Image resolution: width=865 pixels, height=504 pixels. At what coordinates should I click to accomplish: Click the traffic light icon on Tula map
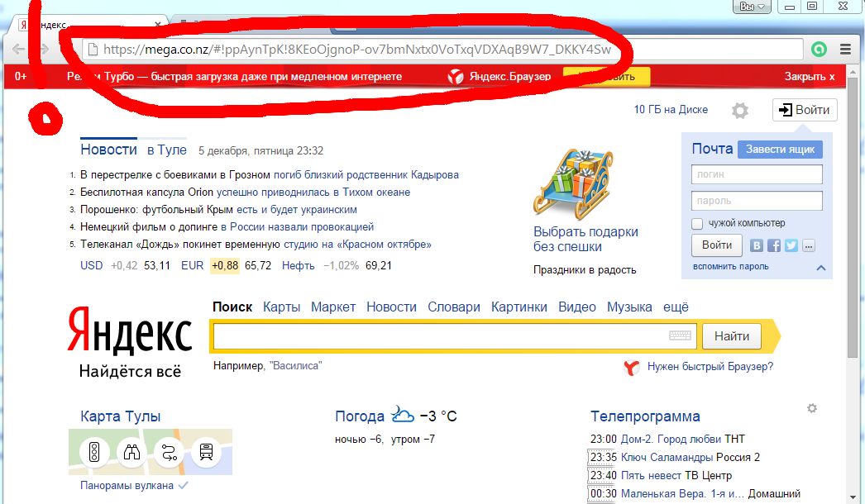[94, 452]
